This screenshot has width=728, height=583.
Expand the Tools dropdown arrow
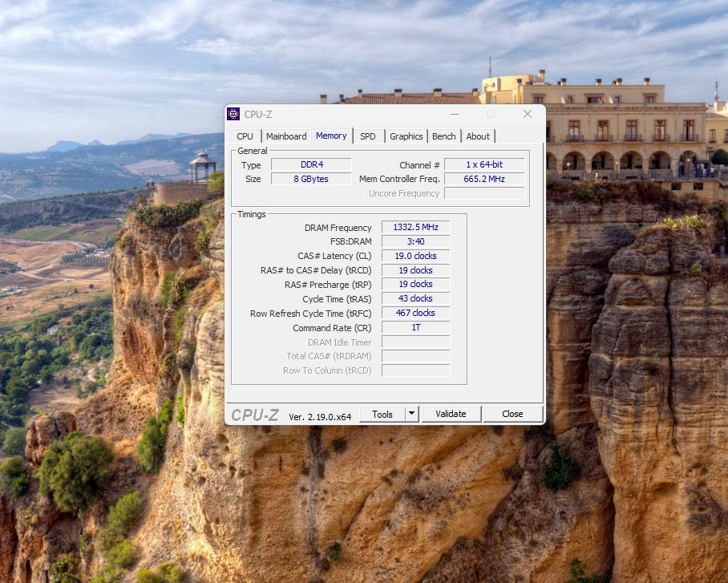[x=412, y=414]
